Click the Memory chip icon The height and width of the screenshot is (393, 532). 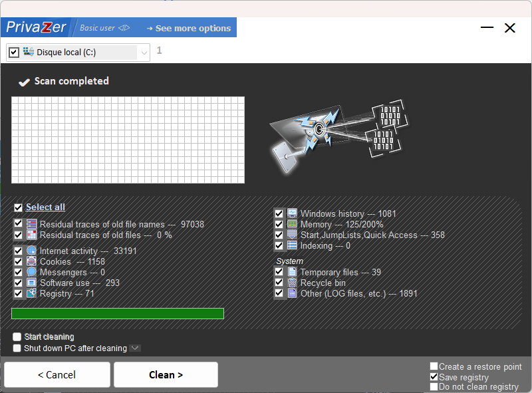292,224
